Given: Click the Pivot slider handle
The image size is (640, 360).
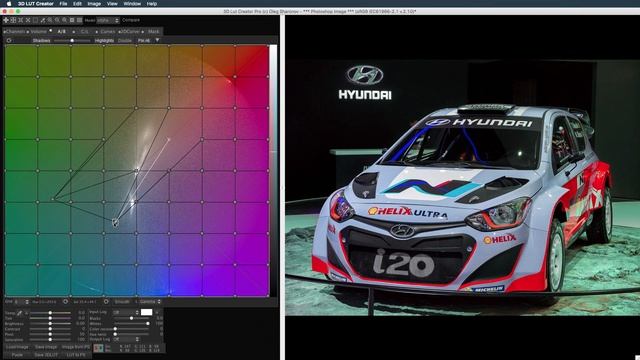Looking at the screenshot, I should pos(50,334).
